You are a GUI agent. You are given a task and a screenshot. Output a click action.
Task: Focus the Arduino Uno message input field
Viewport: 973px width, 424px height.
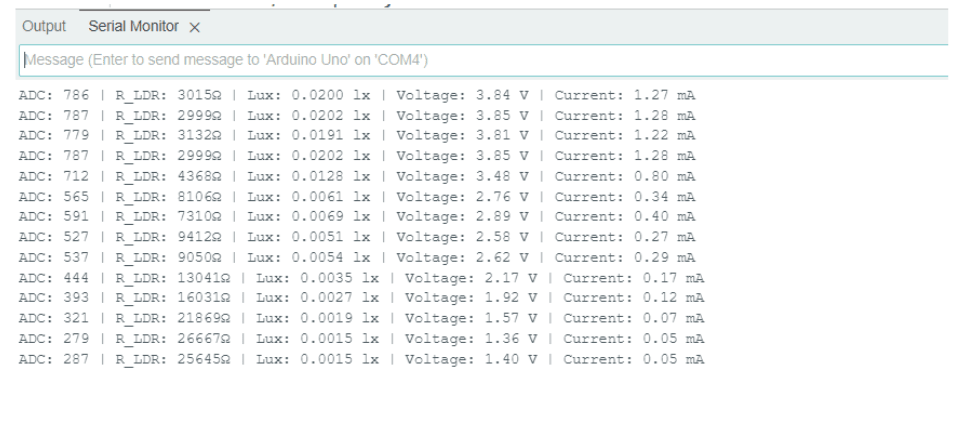(x=480, y=60)
